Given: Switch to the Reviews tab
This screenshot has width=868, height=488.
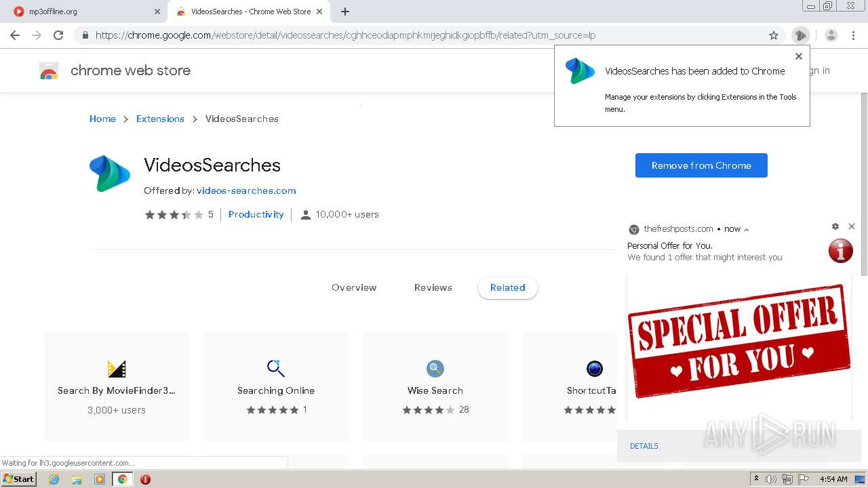Looking at the screenshot, I should tap(433, 287).
